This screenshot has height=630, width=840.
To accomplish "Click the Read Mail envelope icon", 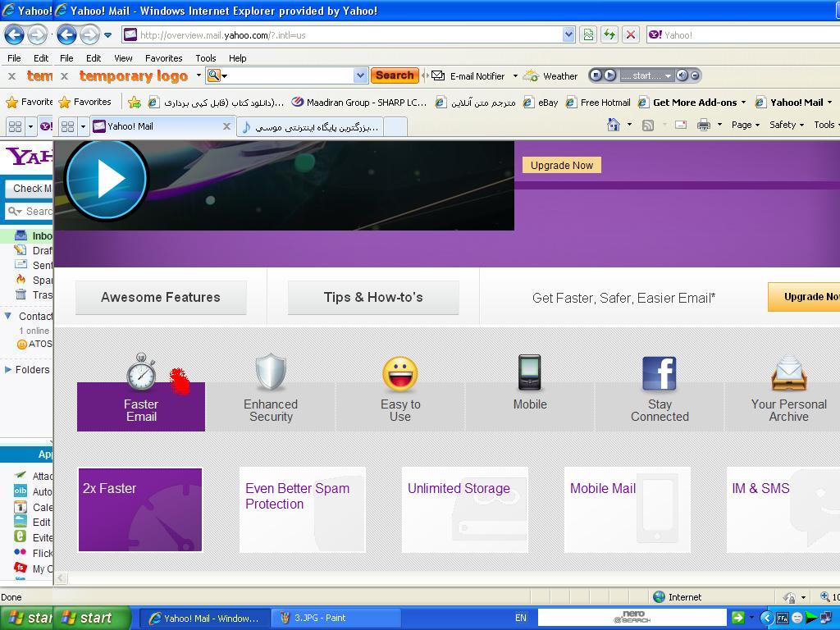I will point(681,126).
